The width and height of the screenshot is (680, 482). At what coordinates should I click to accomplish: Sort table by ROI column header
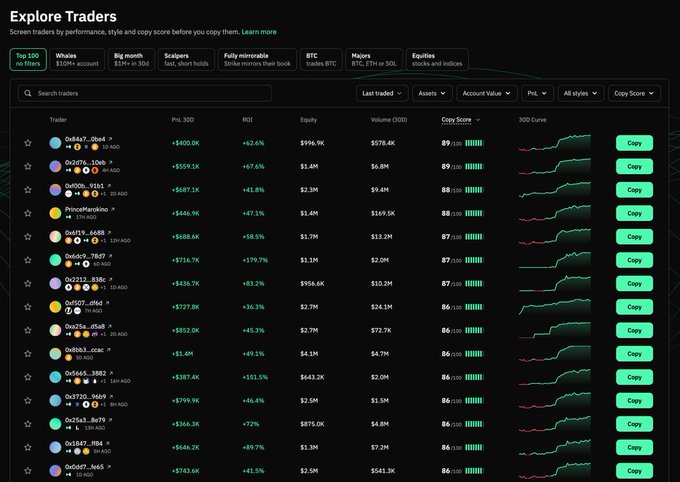pyautogui.click(x=247, y=120)
